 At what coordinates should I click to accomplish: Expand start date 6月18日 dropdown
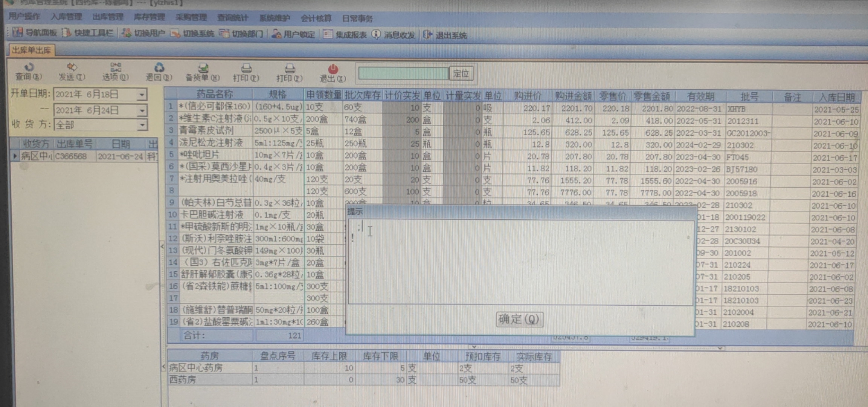[x=142, y=95]
